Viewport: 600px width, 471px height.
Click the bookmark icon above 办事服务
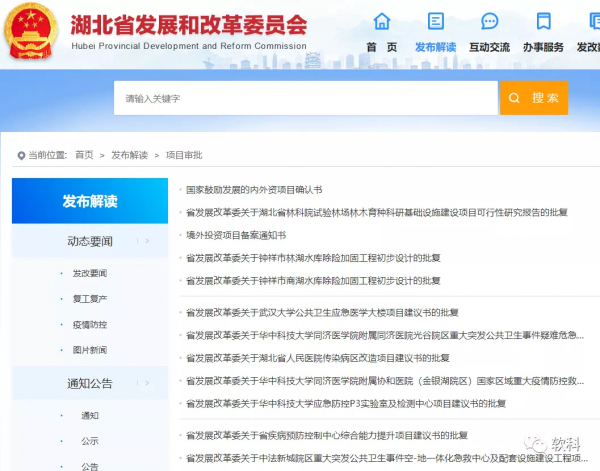click(x=543, y=21)
